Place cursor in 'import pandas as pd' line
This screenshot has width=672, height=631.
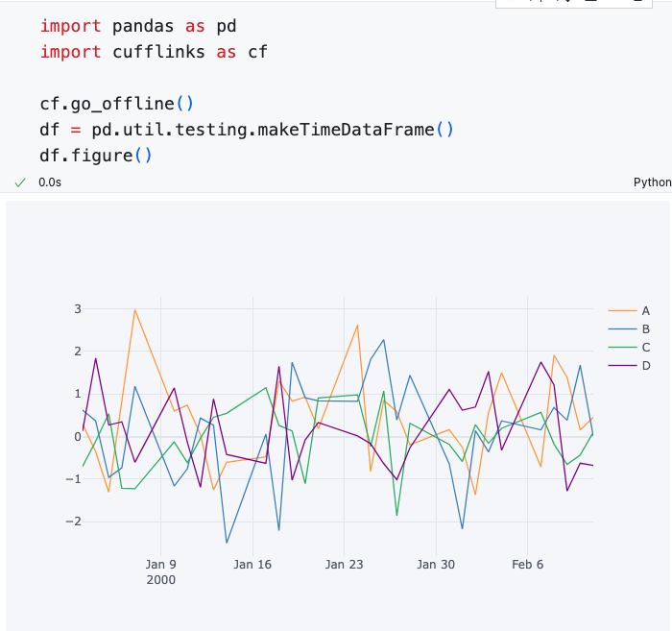coord(137,26)
